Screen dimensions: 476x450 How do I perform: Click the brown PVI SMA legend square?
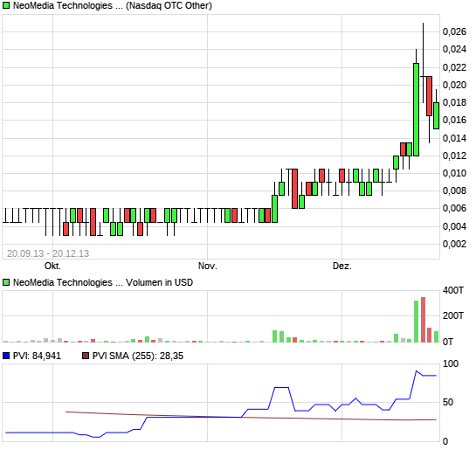click(x=86, y=356)
